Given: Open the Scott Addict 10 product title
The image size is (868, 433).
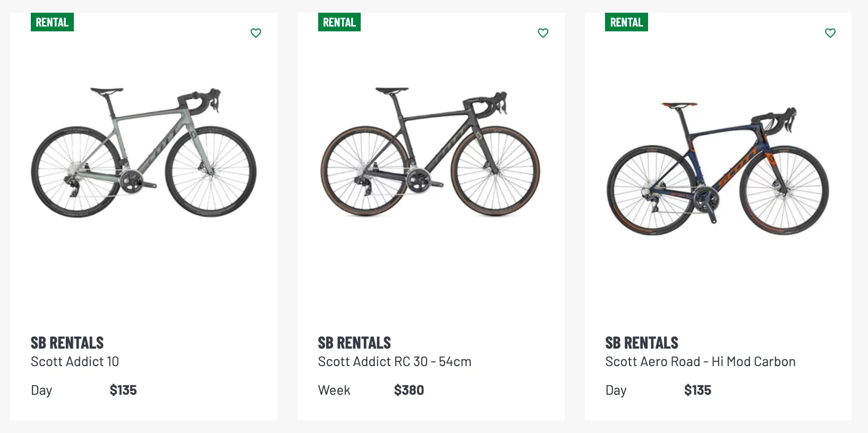Looking at the screenshot, I should point(74,361).
